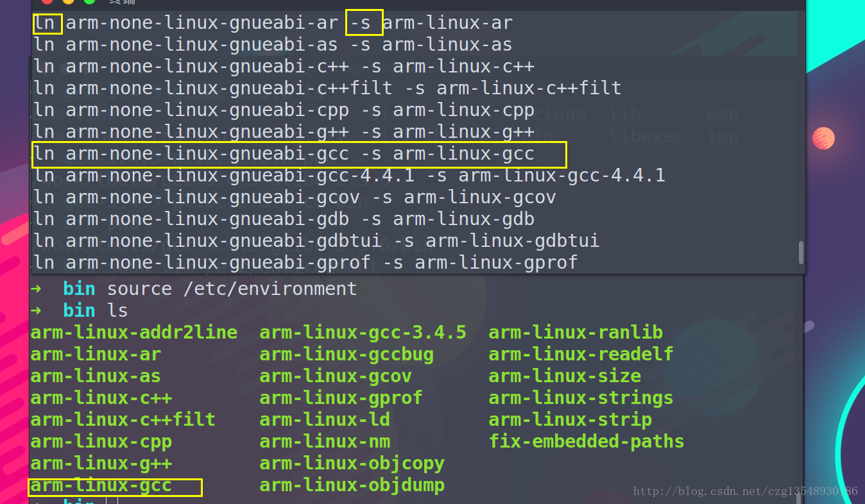Click the 'ls' command in the prompt
Viewport: 865px width, 504px height.
[117, 310]
